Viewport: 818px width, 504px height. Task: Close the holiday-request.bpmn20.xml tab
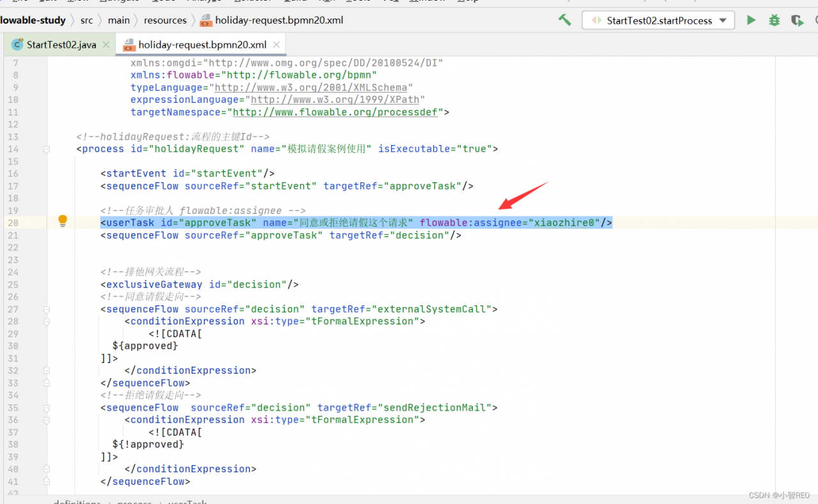[276, 45]
